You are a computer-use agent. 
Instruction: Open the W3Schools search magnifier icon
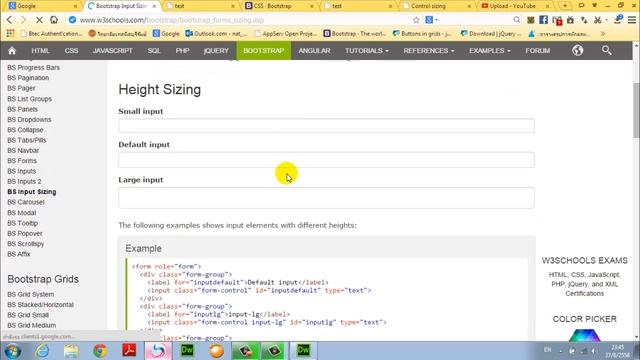point(607,51)
